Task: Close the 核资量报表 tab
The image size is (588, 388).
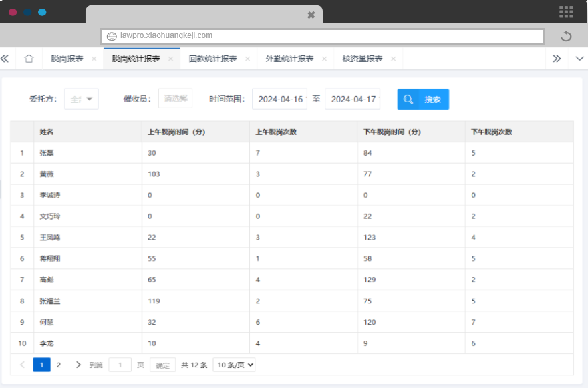Action: [x=393, y=59]
